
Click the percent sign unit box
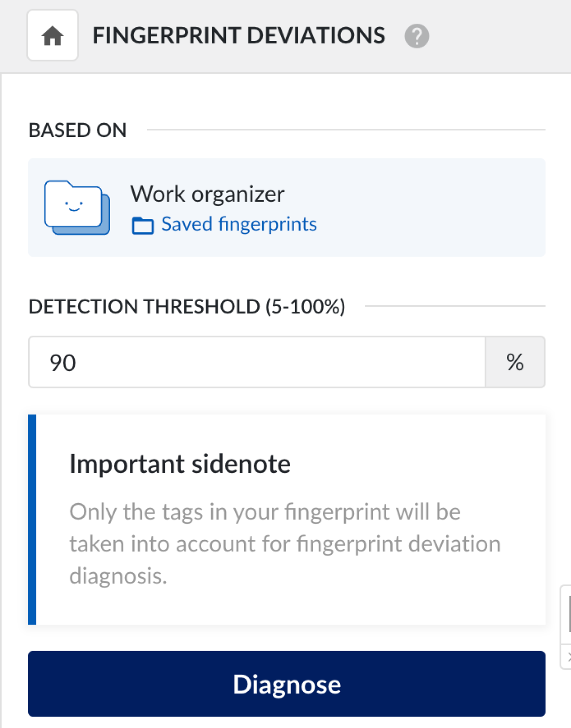[x=515, y=362]
